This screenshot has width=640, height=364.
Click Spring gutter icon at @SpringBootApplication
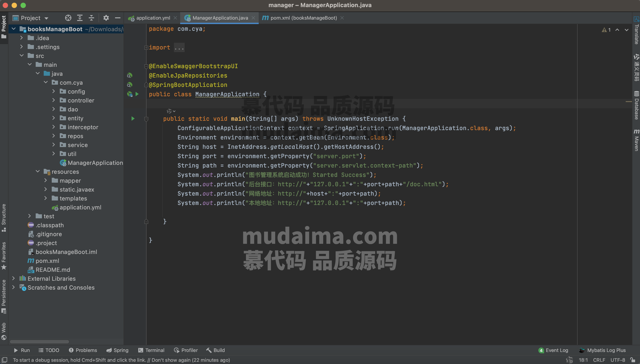tap(130, 85)
